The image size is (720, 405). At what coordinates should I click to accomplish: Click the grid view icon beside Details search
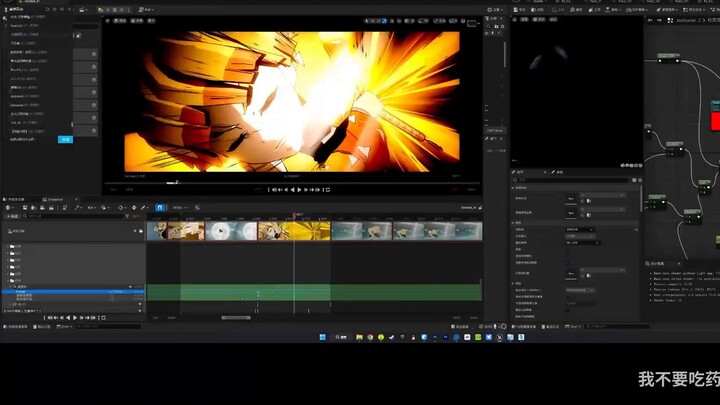click(634, 180)
